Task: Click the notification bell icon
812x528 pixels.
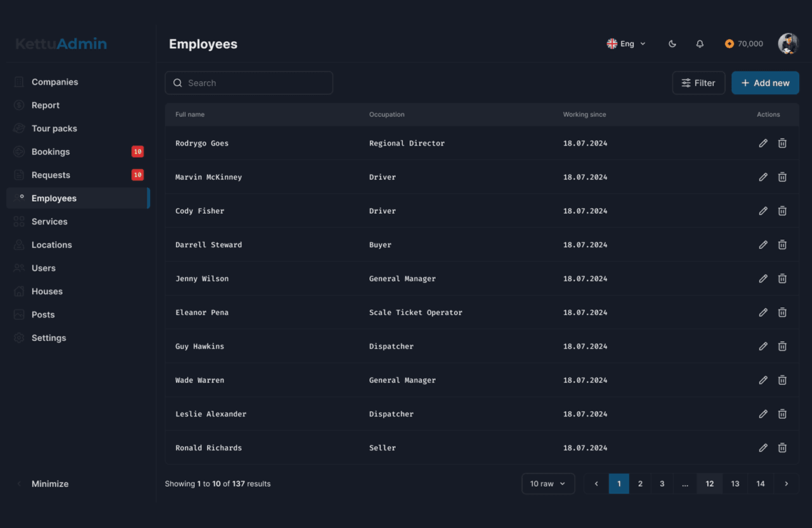Action: (x=700, y=44)
